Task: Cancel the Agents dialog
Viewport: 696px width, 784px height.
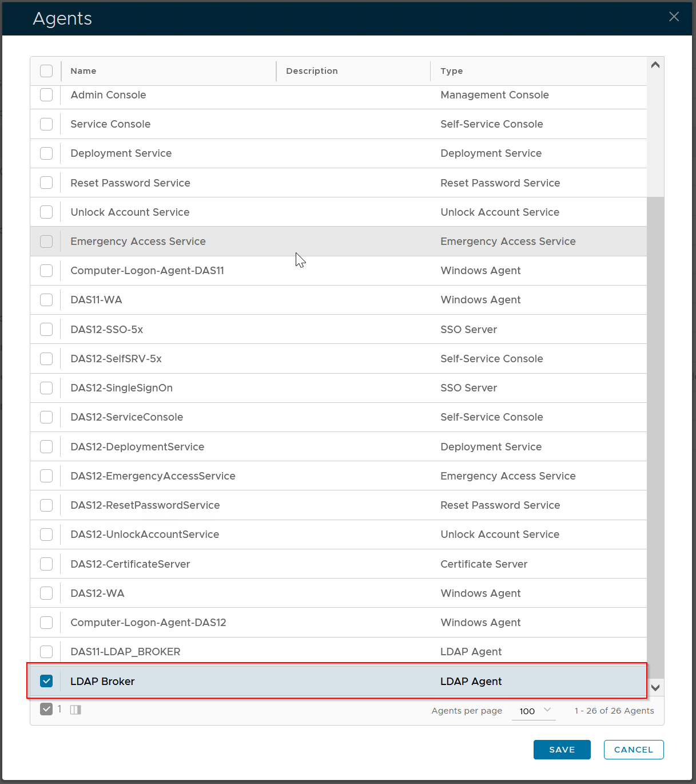Action: 633,750
